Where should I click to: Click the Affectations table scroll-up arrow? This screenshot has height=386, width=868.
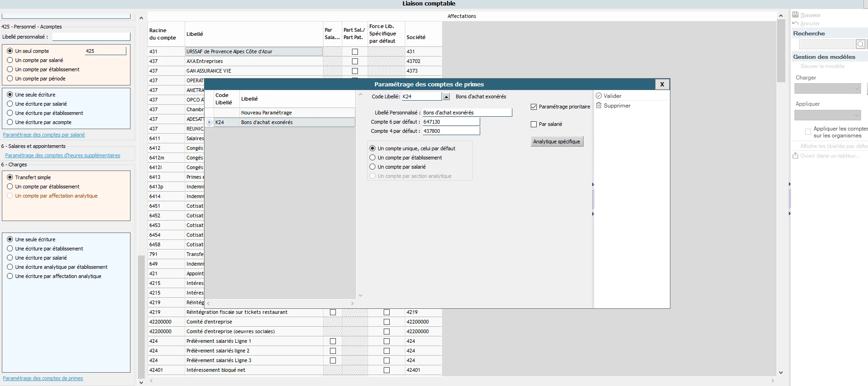(x=781, y=16)
